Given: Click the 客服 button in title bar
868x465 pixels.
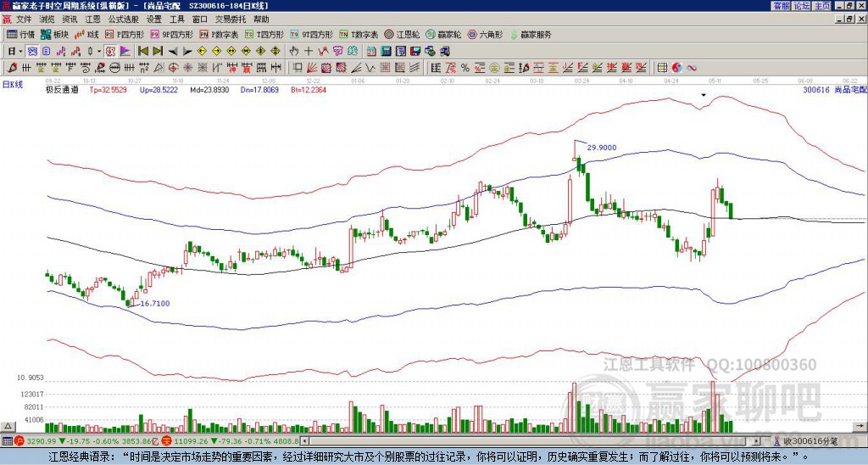Looking at the screenshot, I should [782, 6].
